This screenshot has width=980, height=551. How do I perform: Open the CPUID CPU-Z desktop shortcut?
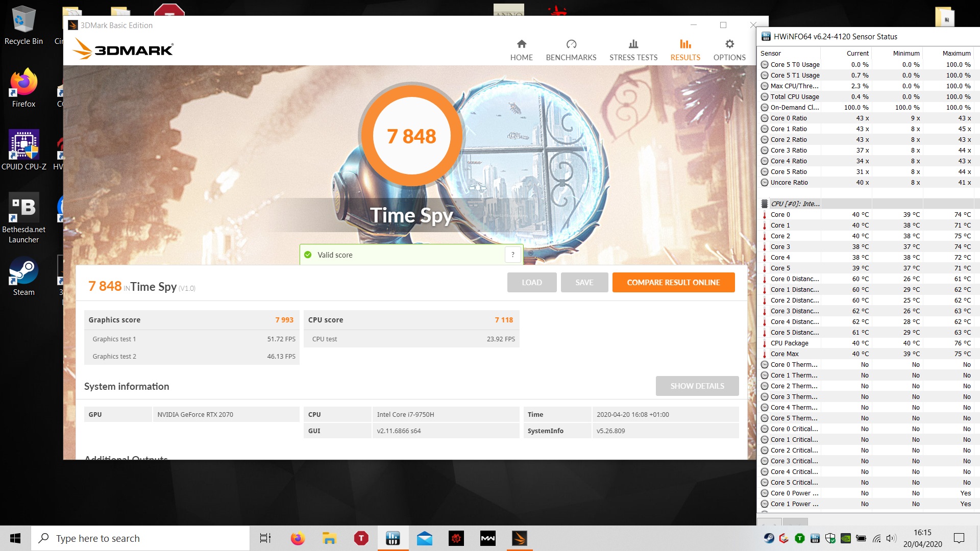click(x=23, y=150)
